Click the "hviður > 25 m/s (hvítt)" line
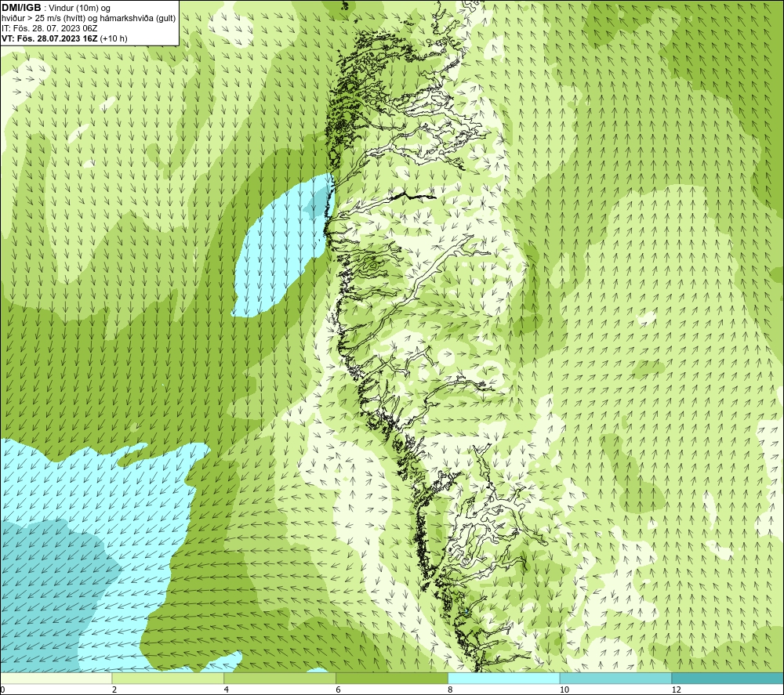The image size is (784, 695). pos(42,19)
